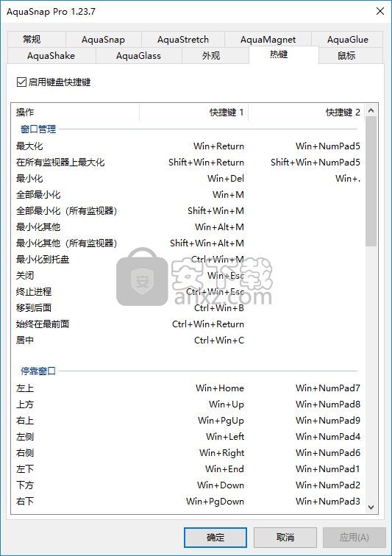Click the hotkey list scrollbar thumb
The height and width of the screenshot is (556, 392).
pyautogui.click(x=371, y=181)
